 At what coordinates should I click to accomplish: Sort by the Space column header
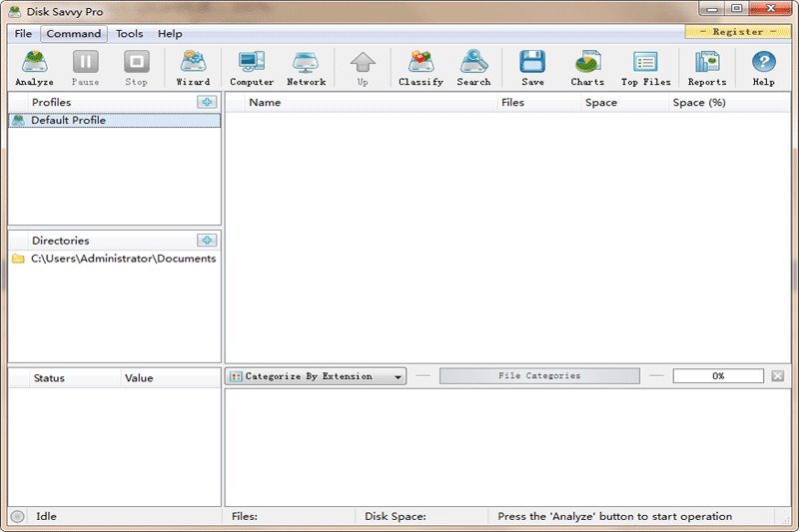tap(601, 103)
